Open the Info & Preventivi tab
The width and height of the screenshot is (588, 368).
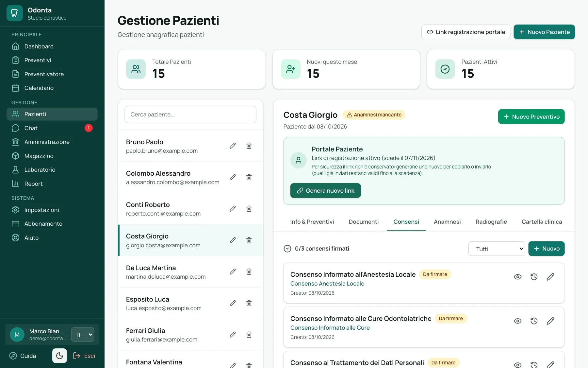tap(312, 222)
